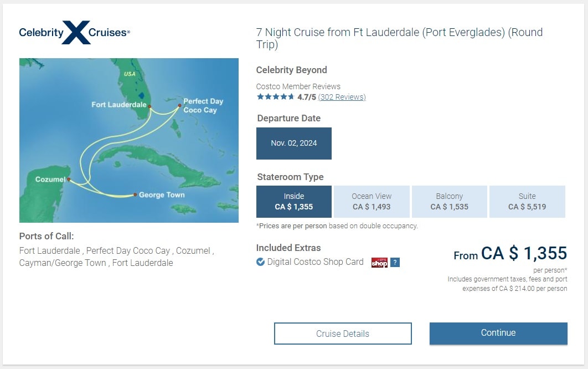The width and height of the screenshot is (588, 369).
Task: Open the question mark help icon
Action: tap(395, 263)
